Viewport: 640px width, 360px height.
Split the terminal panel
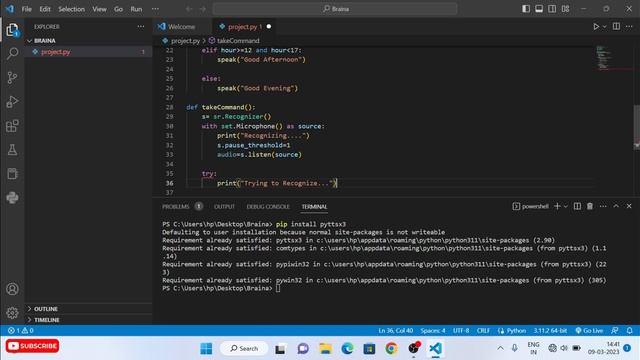pyautogui.click(x=577, y=207)
